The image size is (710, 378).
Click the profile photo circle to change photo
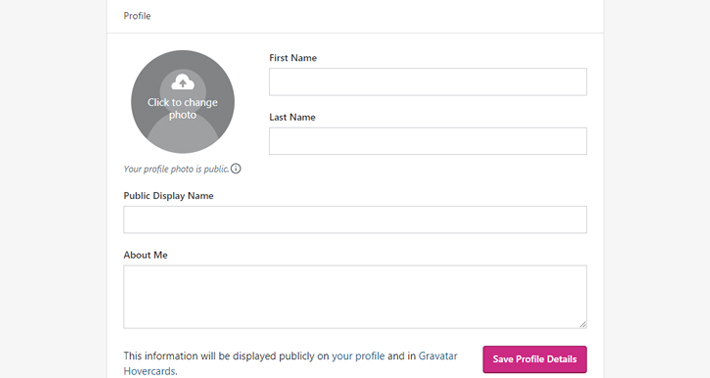coord(183,102)
